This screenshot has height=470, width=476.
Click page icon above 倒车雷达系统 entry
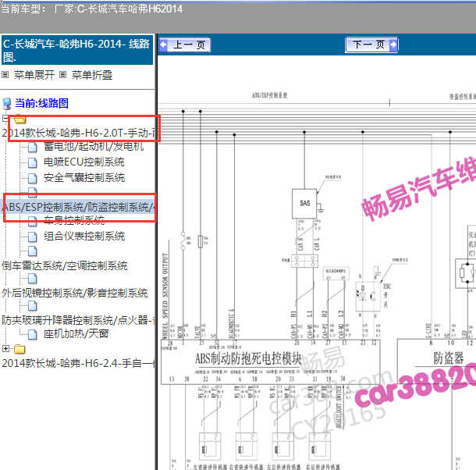coord(33,251)
